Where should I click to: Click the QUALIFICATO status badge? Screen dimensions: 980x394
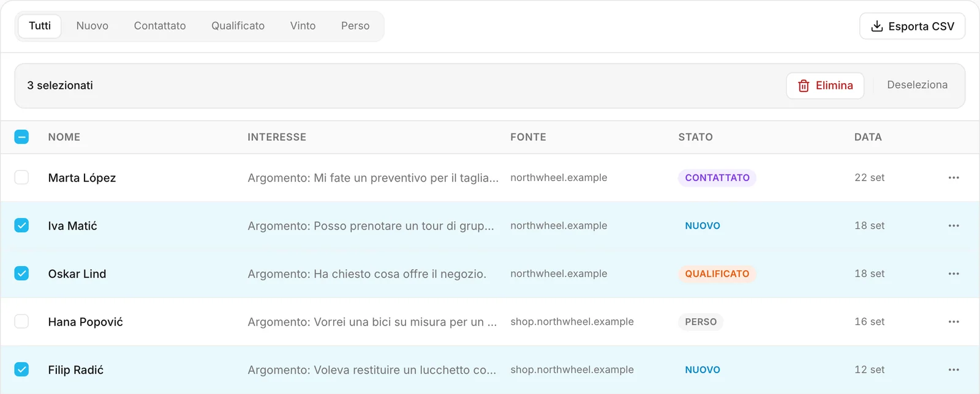pyautogui.click(x=717, y=273)
